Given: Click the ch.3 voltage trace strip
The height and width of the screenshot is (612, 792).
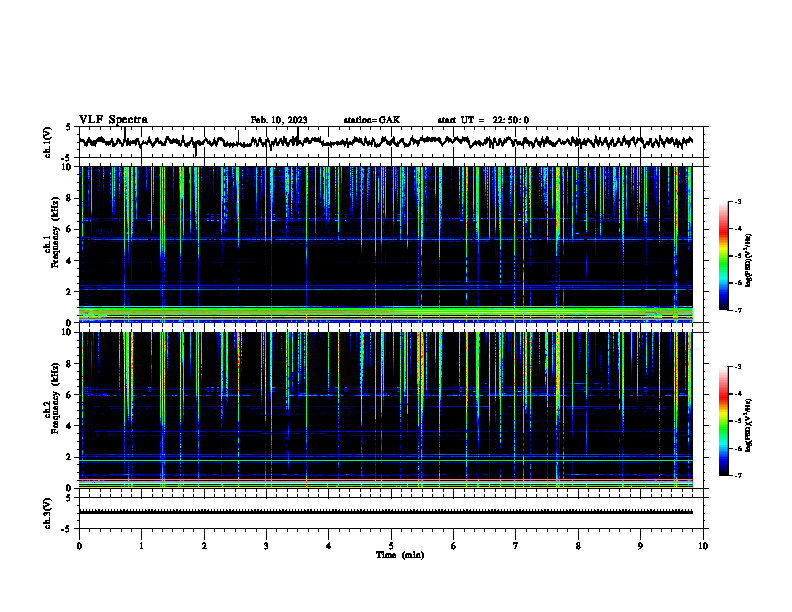Looking at the screenshot, I should [x=385, y=512].
